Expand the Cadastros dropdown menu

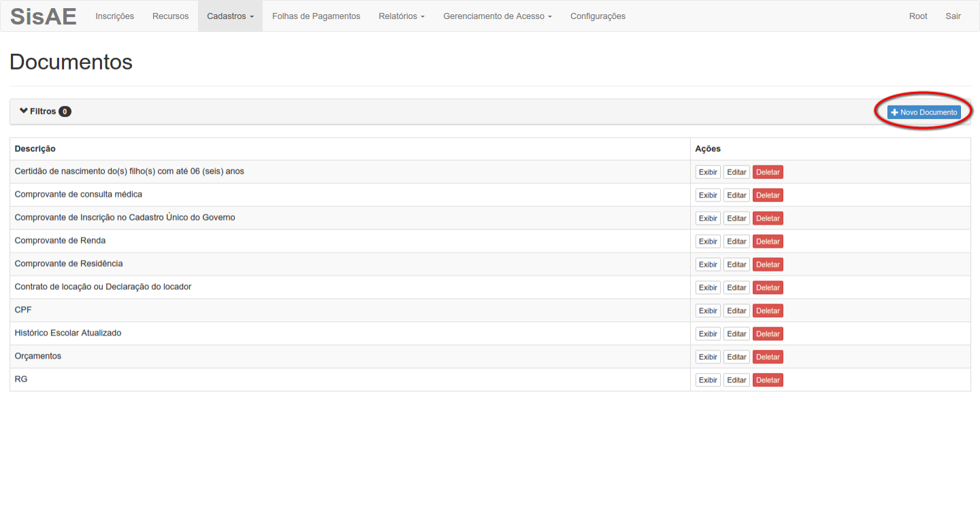click(x=230, y=16)
